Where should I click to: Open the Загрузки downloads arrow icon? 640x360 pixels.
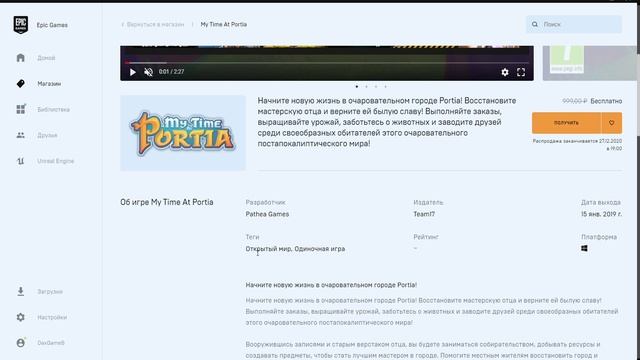[x=20, y=291]
